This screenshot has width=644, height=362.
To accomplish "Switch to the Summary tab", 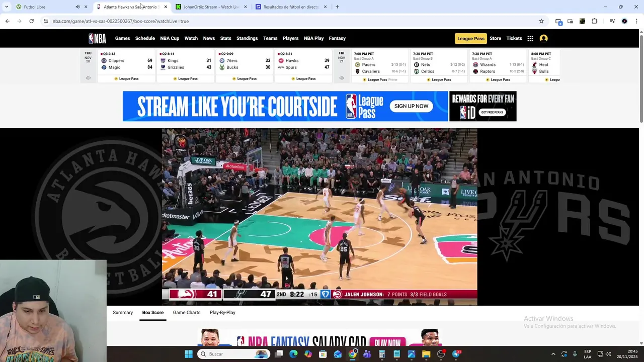I will (x=123, y=312).
